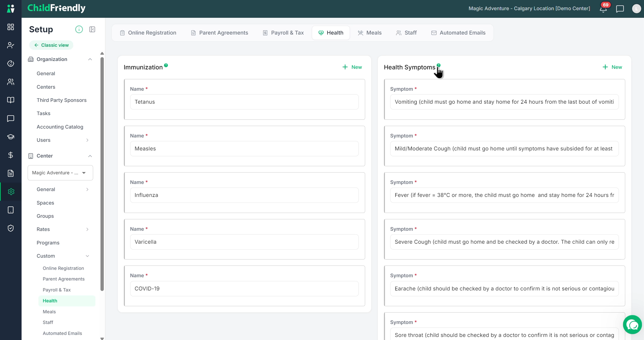Screen dimensions: 644x340
Task: Click the sidebar vertical scrollbar
Action: click(x=102, y=174)
